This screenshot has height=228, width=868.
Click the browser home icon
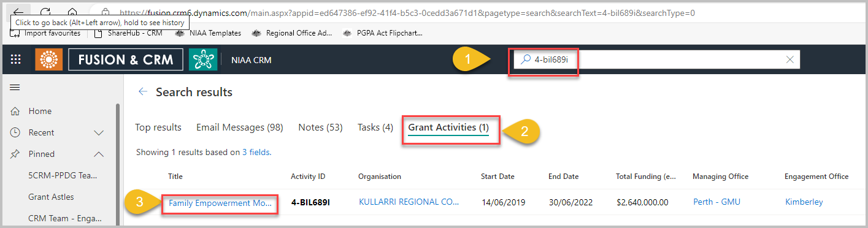pos(72,12)
